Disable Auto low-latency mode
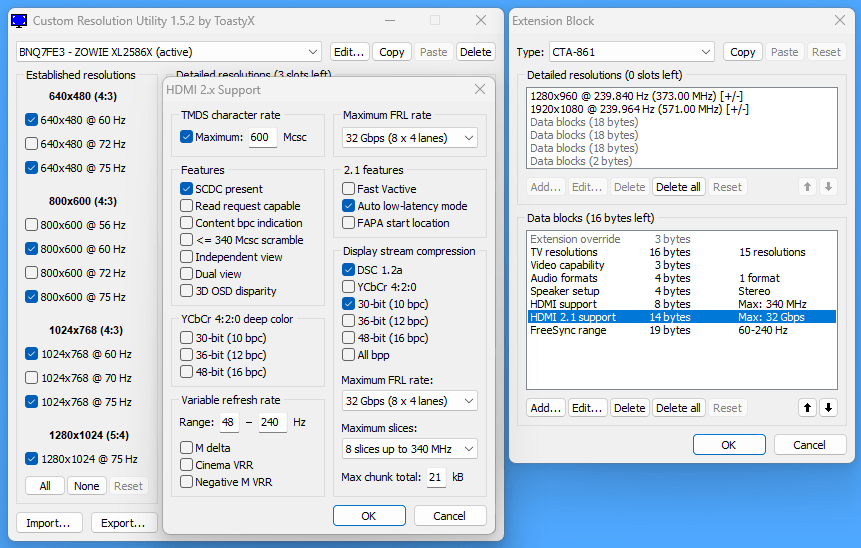 click(348, 206)
